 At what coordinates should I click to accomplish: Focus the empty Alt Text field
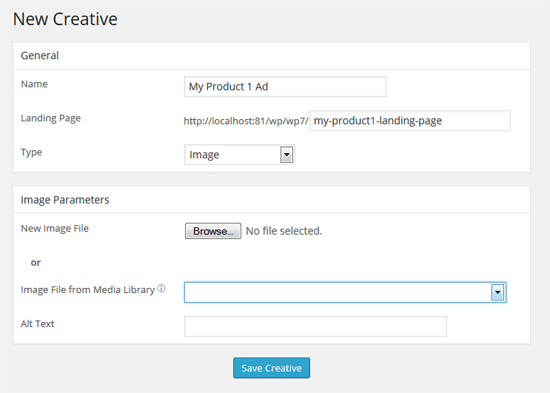click(315, 326)
